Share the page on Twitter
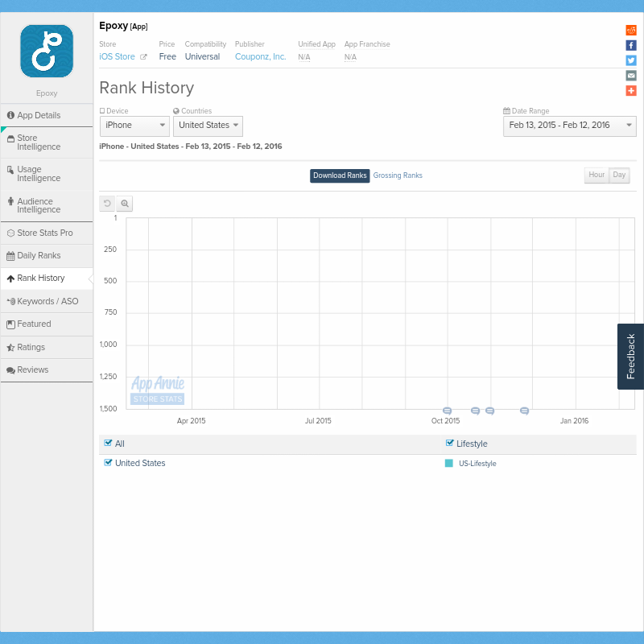 click(631, 60)
